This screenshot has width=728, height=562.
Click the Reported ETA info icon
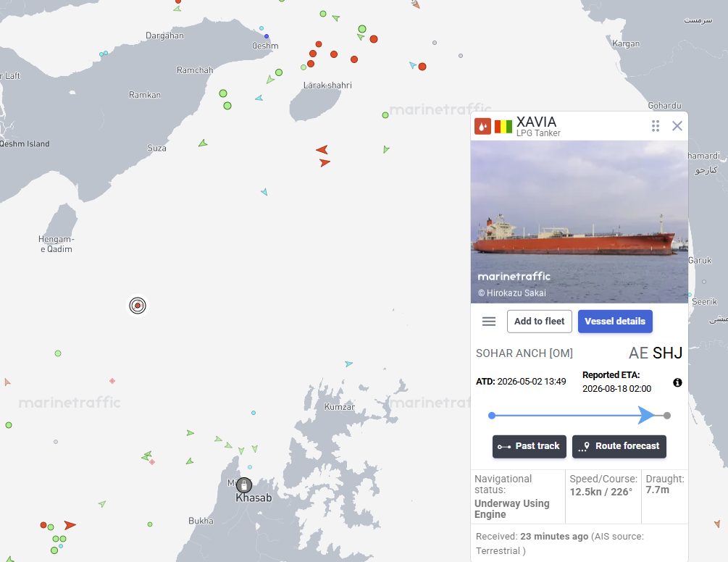pos(677,382)
